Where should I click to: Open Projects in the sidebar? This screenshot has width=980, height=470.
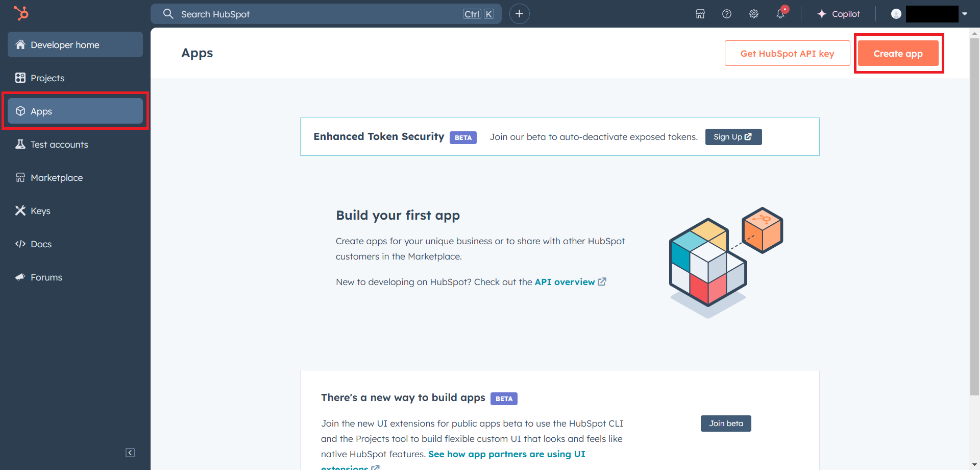(x=75, y=78)
